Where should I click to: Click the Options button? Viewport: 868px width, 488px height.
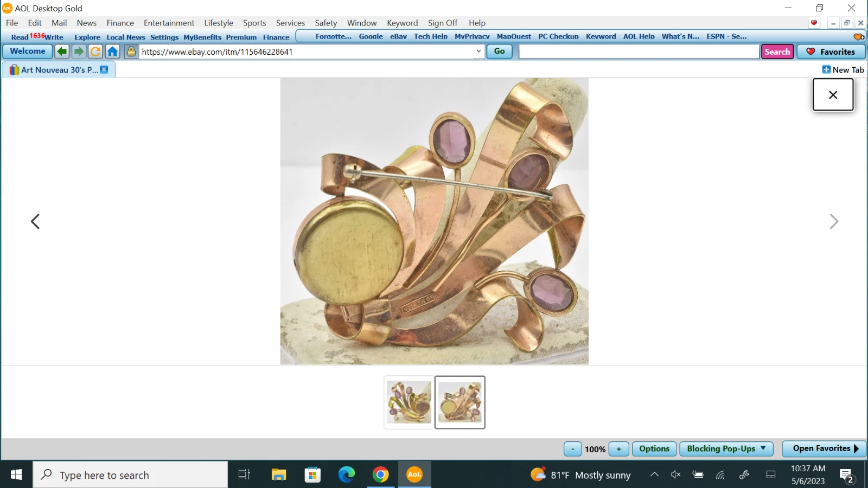click(x=654, y=449)
